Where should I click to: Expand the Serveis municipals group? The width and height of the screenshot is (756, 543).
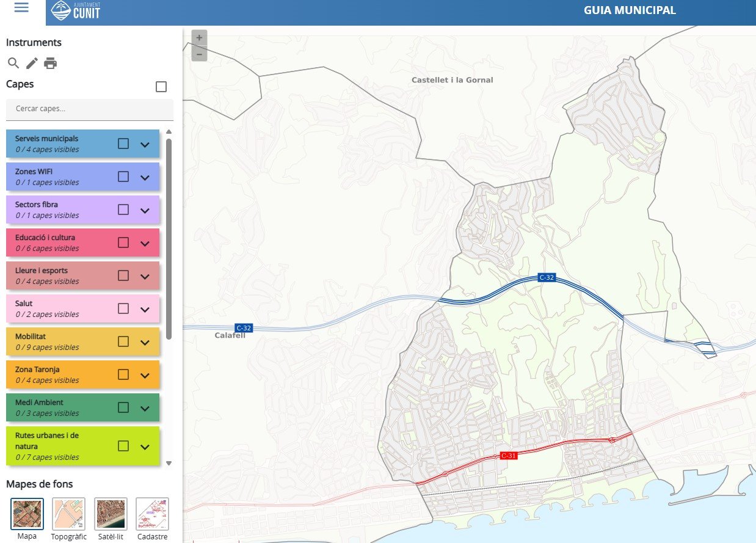coord(145,144)
